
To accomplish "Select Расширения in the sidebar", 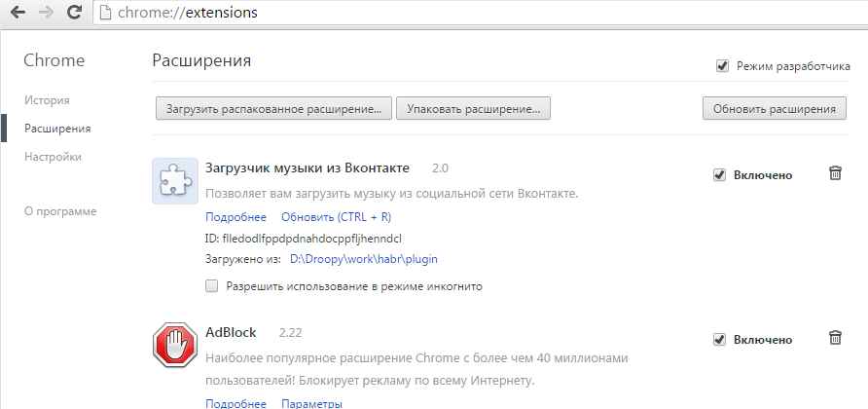I will click(x=57, y=129).
